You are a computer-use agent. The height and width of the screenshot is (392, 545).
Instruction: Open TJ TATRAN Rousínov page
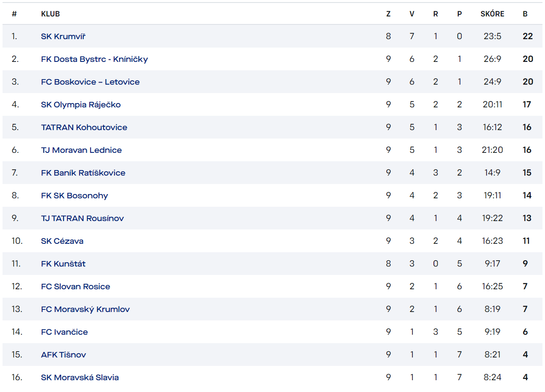pyautogui.click(x=82, y=218)
